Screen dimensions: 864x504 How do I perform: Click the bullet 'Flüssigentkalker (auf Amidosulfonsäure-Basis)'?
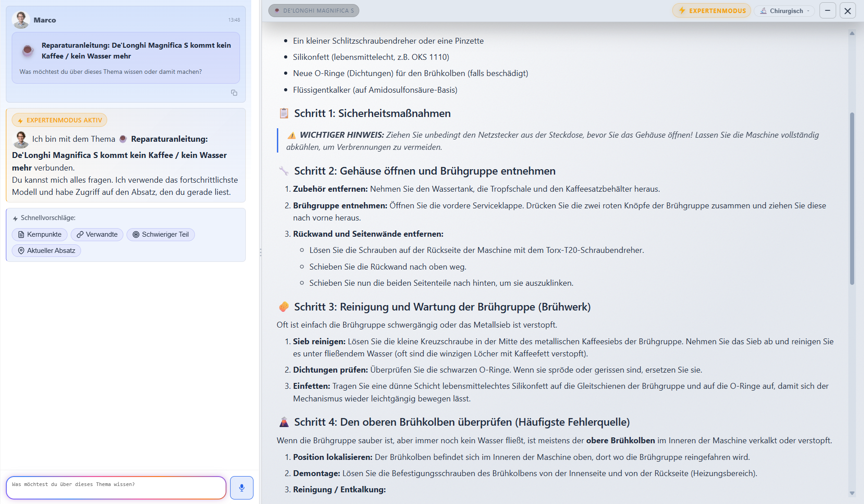click(x=375, y=90)
